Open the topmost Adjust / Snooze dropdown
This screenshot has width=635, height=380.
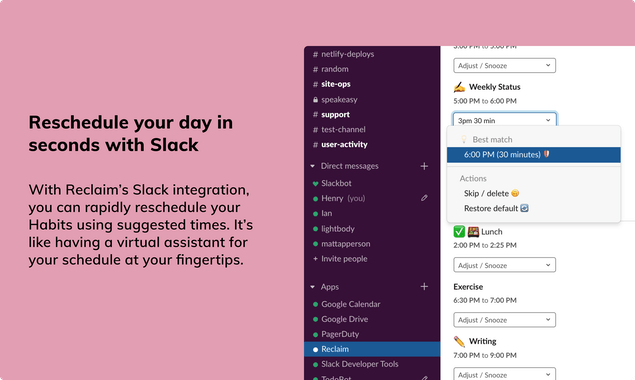point(504,65)
